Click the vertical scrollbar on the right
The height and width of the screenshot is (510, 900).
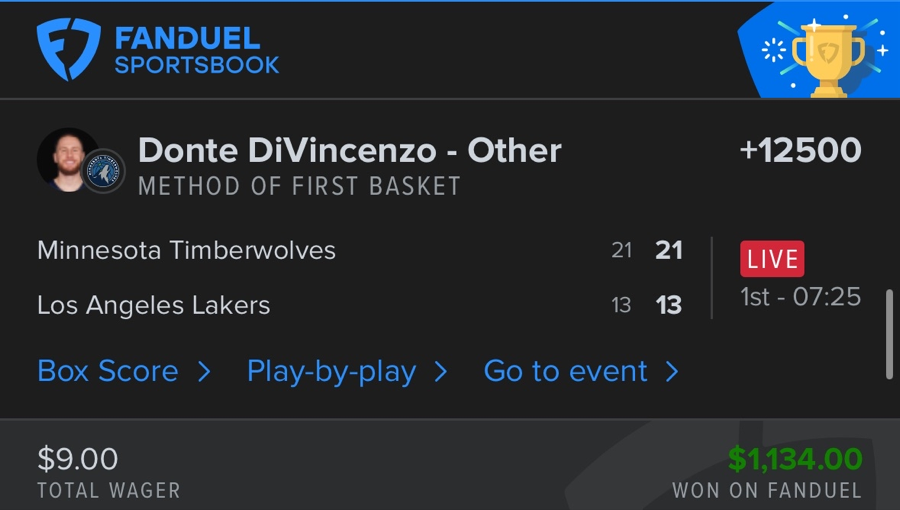889,335
